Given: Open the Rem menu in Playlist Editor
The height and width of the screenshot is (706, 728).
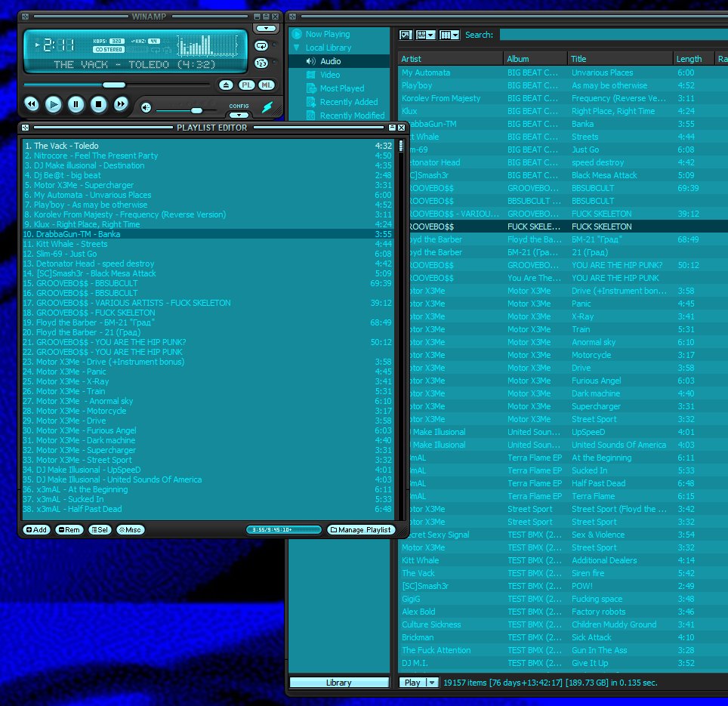Looking at the screenshot, I should pos(69,529).
